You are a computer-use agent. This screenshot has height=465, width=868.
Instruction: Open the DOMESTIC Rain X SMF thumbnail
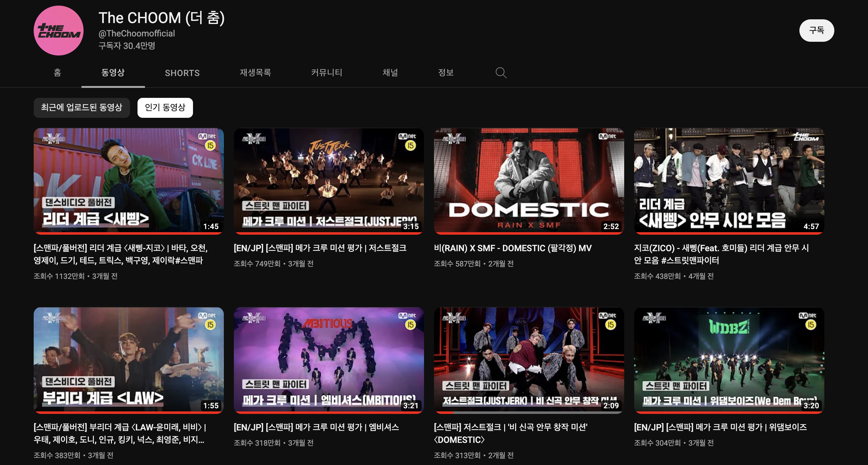pyautogui.click(x=528, y=180)
